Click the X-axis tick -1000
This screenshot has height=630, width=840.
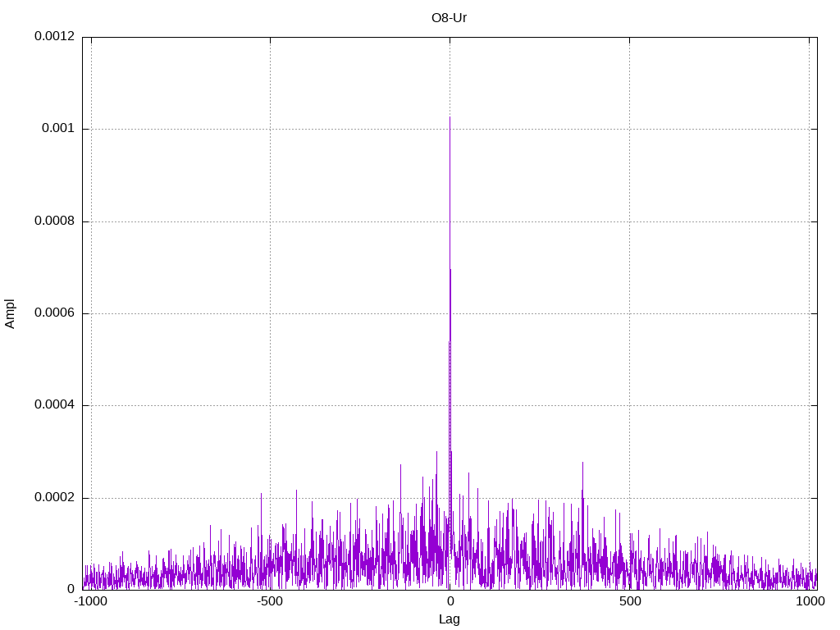90,601
